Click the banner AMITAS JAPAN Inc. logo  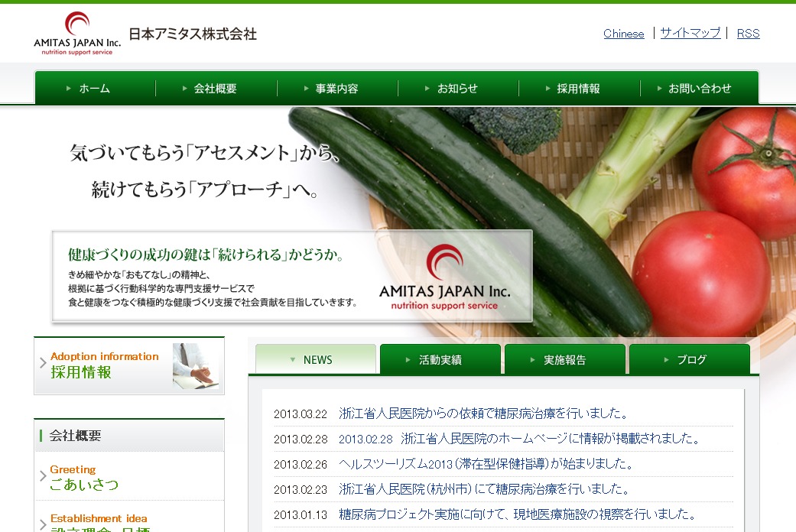(x=445, y=277)
